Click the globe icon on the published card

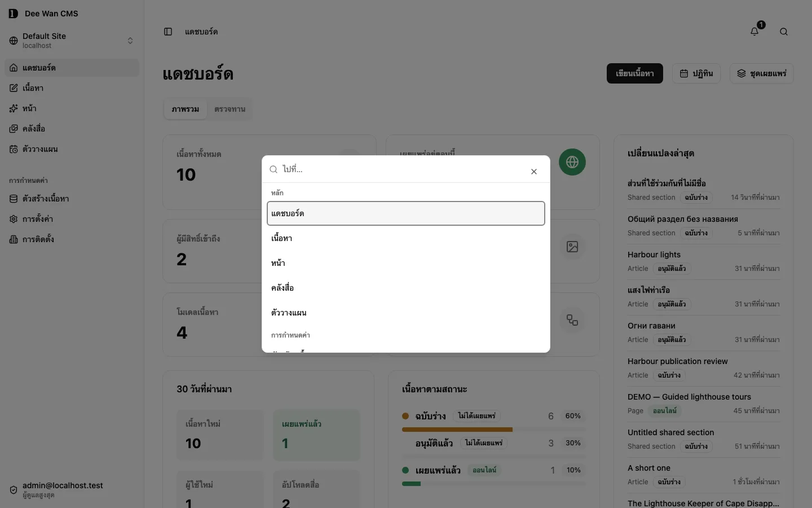pos(572,162)
